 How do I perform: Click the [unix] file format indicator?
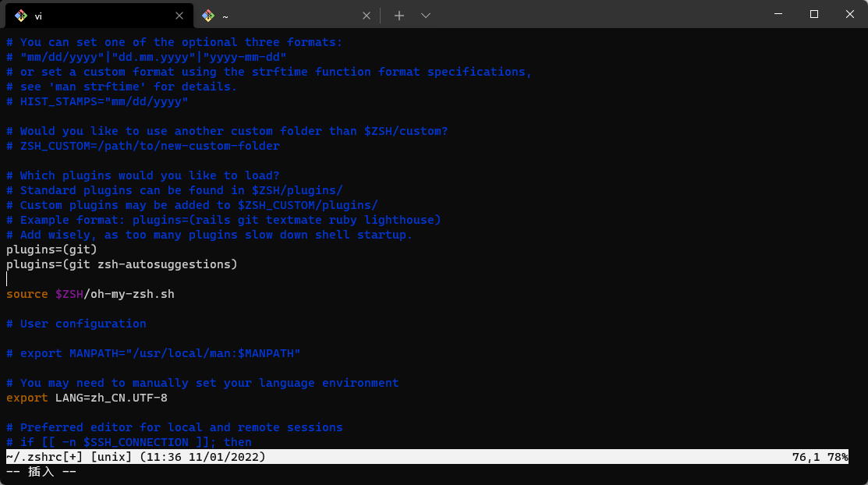pos(112,457)
